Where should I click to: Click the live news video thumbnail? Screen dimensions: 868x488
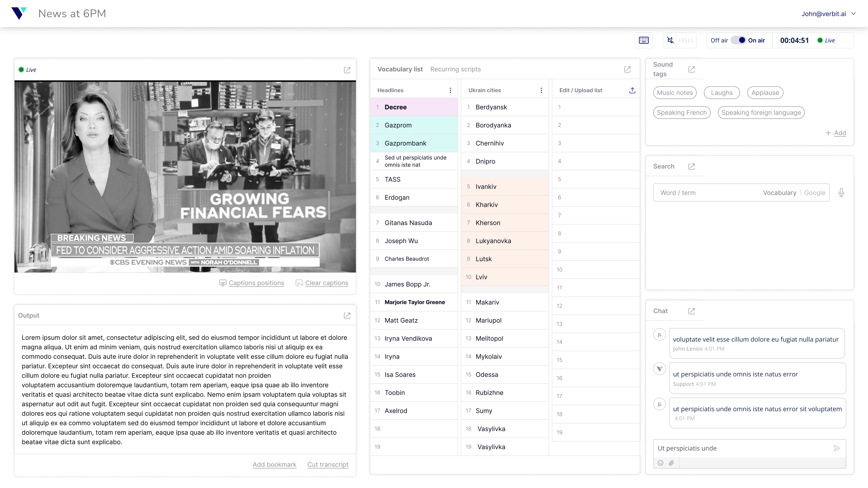(x=185, y=177)
